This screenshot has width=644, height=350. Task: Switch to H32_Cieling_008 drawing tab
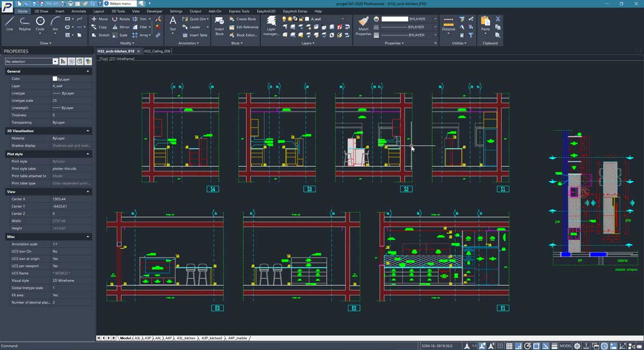click(157, 51)
